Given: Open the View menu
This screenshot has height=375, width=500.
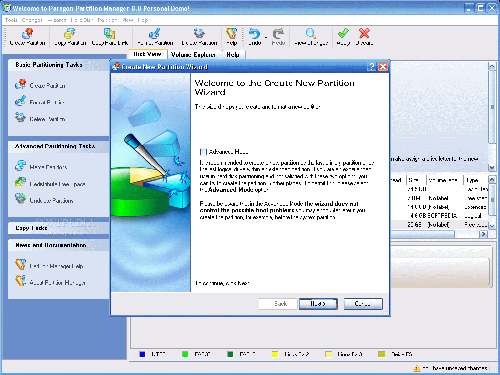Looking at the screenshot, I should [128, 20].
